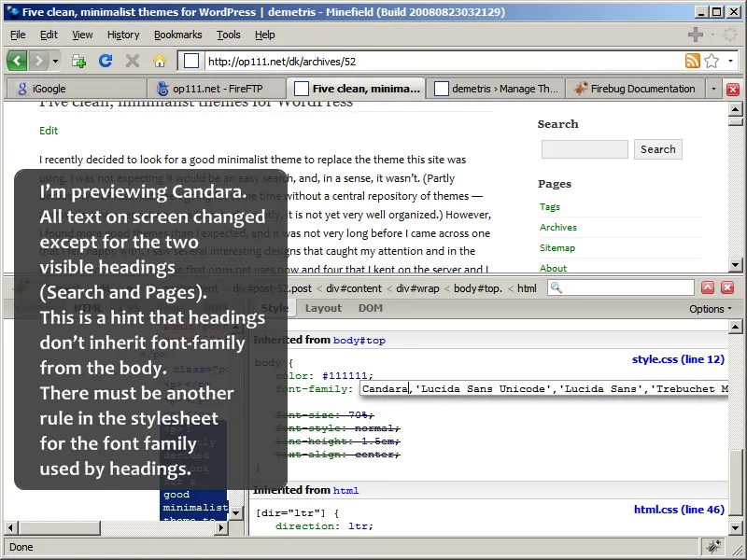
Task: Open html.css (line 46) source link
Action: click(680, 510)
